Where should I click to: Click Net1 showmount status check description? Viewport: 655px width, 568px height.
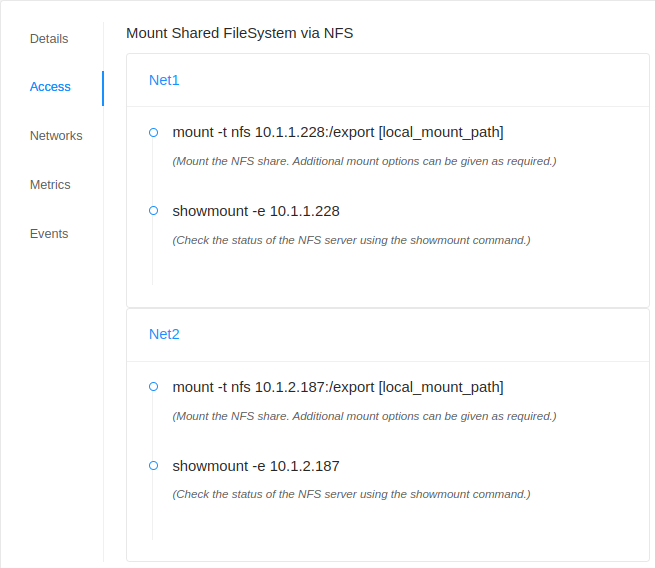351,240
